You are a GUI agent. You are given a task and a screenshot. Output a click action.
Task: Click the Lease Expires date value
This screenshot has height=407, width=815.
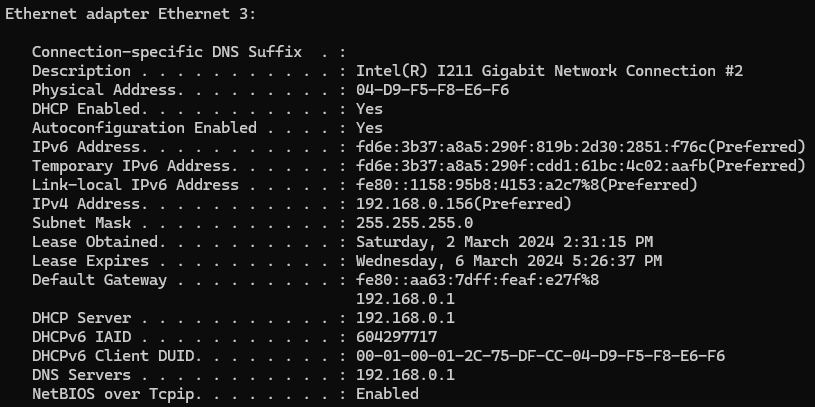pyautogui.click(x=508, y=261)
